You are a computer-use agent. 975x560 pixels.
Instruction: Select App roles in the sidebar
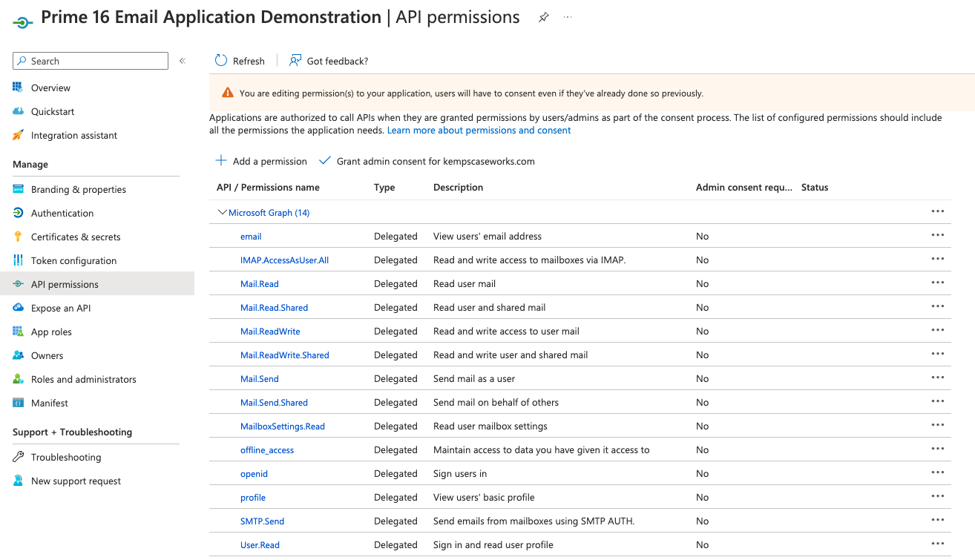tap(51, 332)
